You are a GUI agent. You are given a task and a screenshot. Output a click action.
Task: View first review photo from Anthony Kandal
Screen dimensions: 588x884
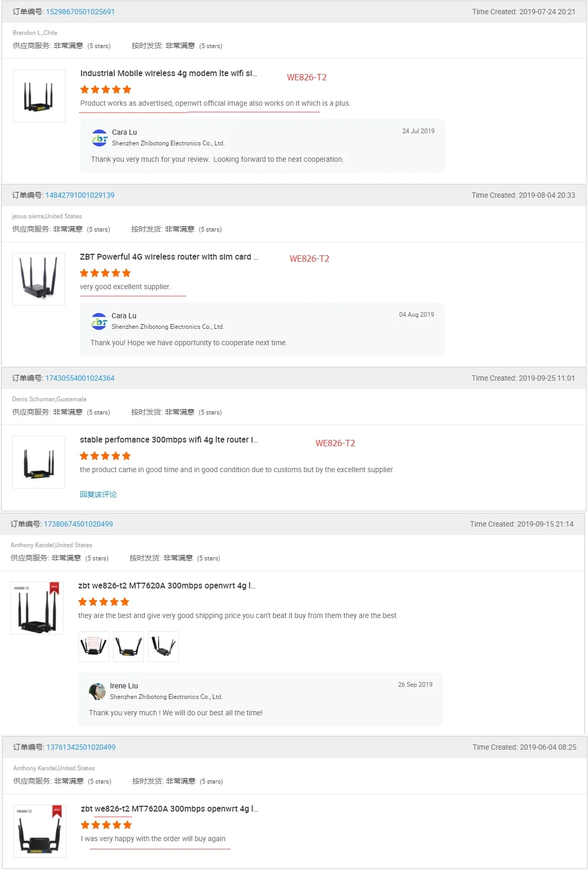click(x=94, y=646)
